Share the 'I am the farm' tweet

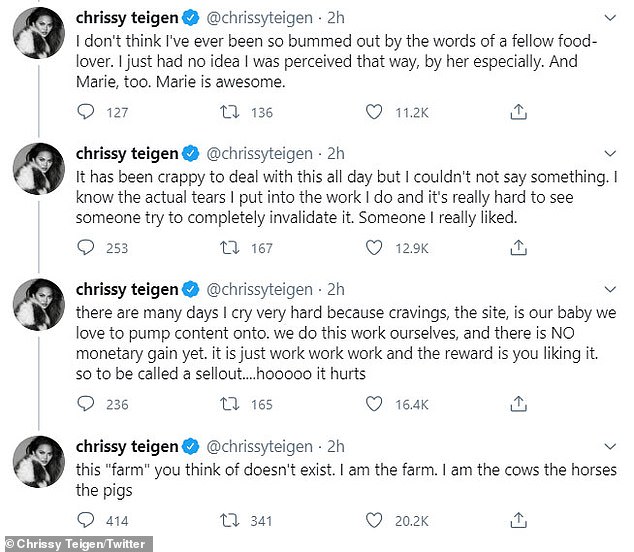(x=517, y=520)
